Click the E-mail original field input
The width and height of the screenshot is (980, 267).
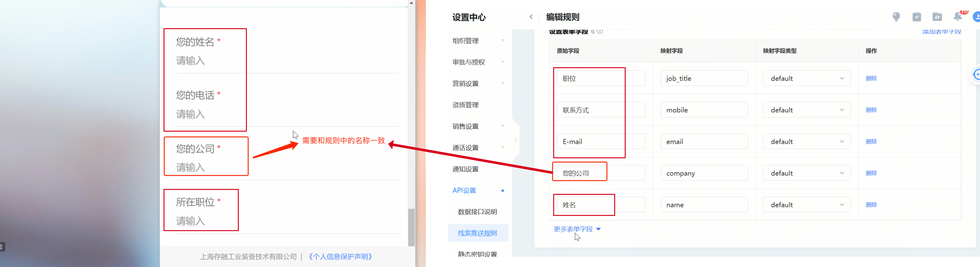(x=601, y=142)
